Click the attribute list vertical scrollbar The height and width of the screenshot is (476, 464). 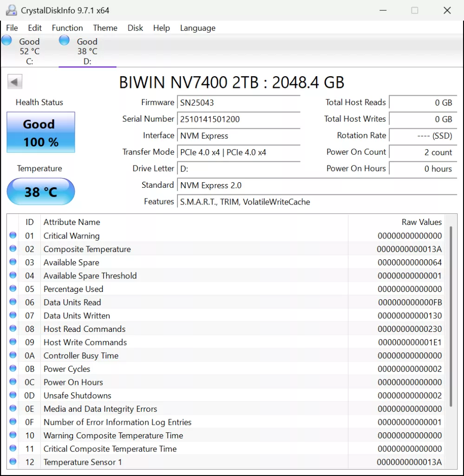click(x=451, y=316)
